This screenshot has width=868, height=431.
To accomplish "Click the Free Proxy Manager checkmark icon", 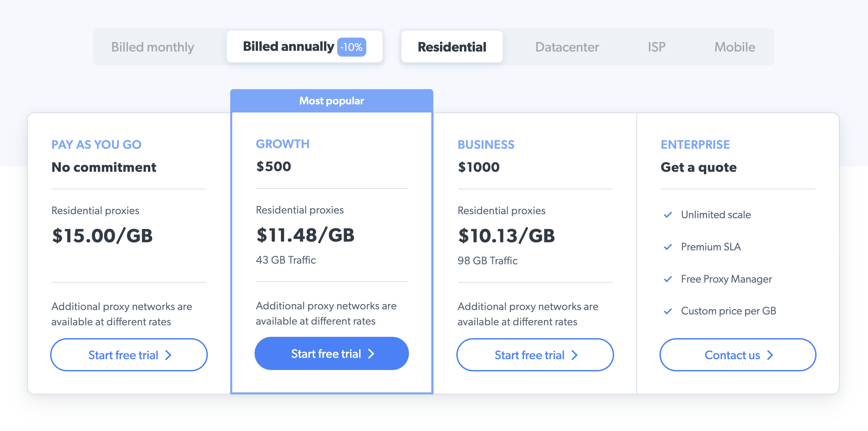I will click(x=668, y=279).
